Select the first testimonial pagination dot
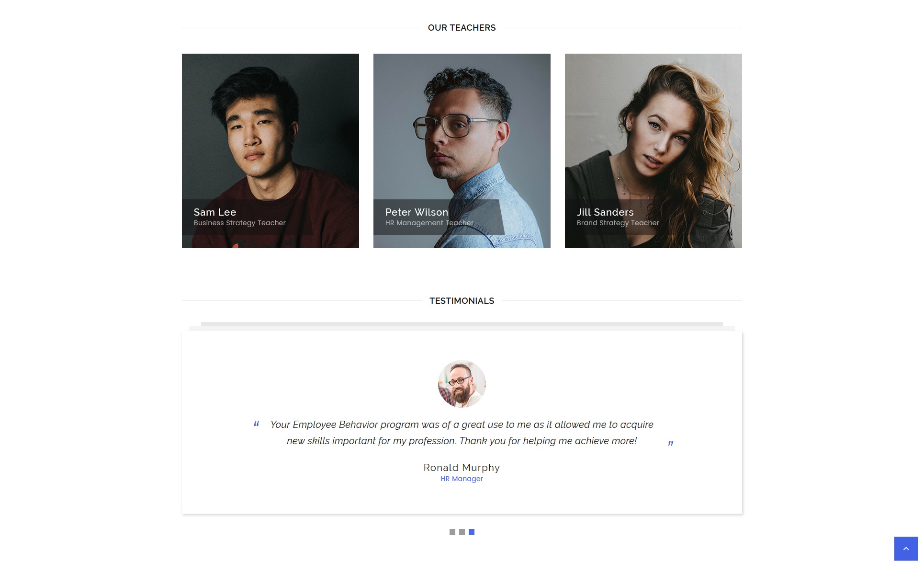Screen dimensions: 924x575 pyautogui.click(x=452, y=532)
